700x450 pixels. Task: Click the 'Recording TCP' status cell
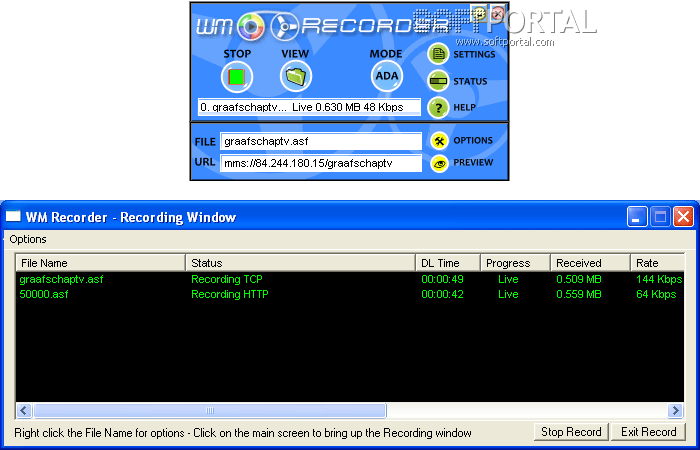coord(227,279)
